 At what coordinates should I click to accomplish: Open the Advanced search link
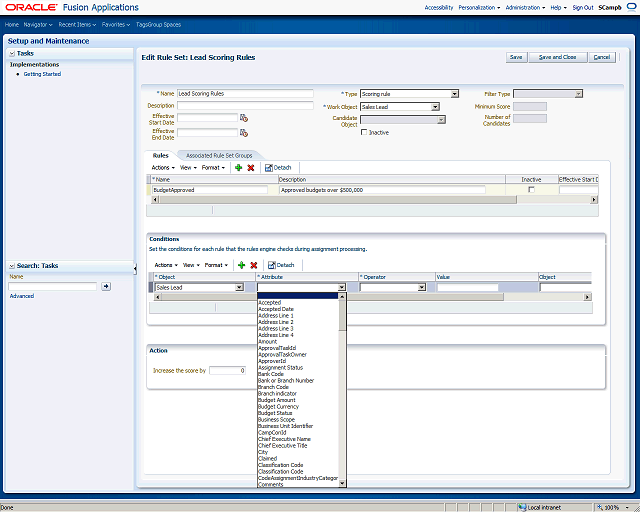(x=22, y=296)
